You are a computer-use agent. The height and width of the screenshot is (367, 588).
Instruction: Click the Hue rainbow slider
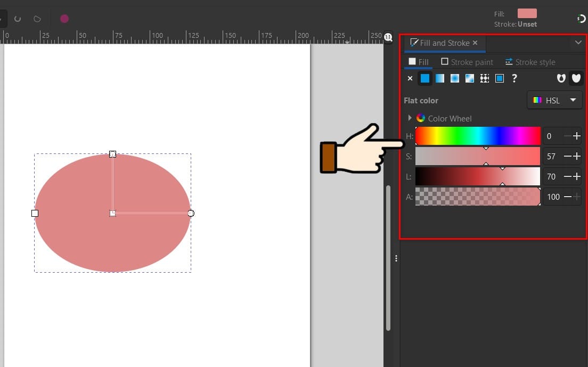point(478,136)
